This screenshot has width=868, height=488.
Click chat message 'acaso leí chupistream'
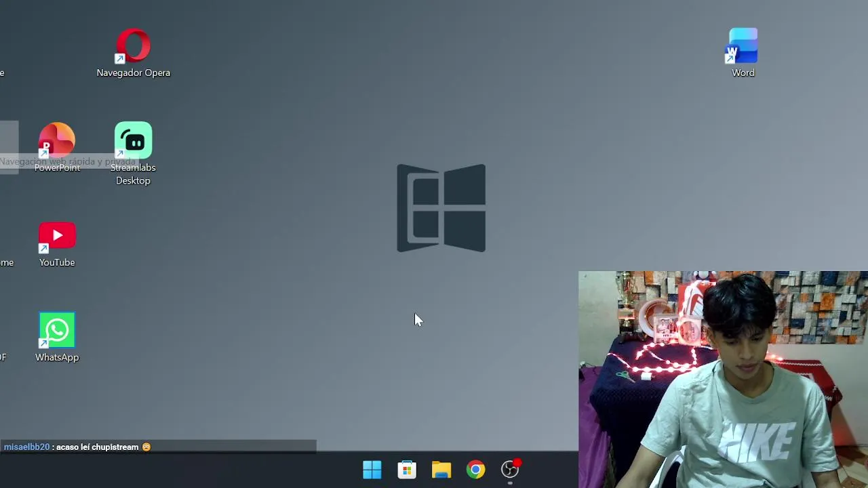coord(98,447)
